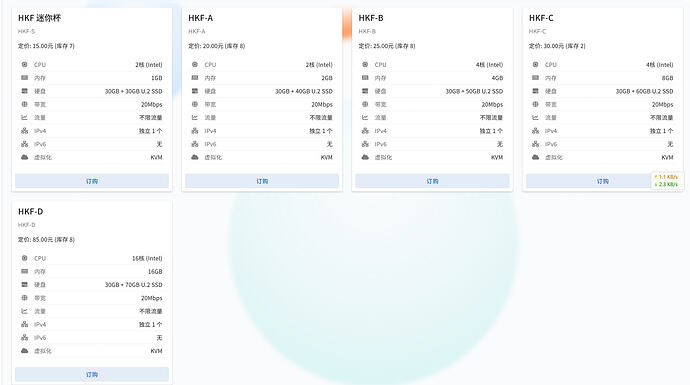Click the HKF-B plan title
The width and height of the screenshot is (690, 385).
[x=371, y=18]
